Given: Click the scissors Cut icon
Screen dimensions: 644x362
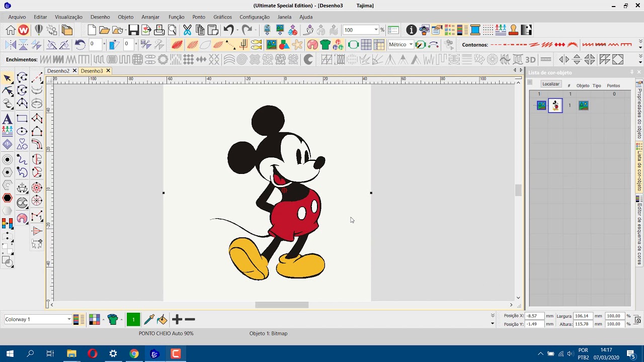Looking at the screenshot, I should (187, 30).
